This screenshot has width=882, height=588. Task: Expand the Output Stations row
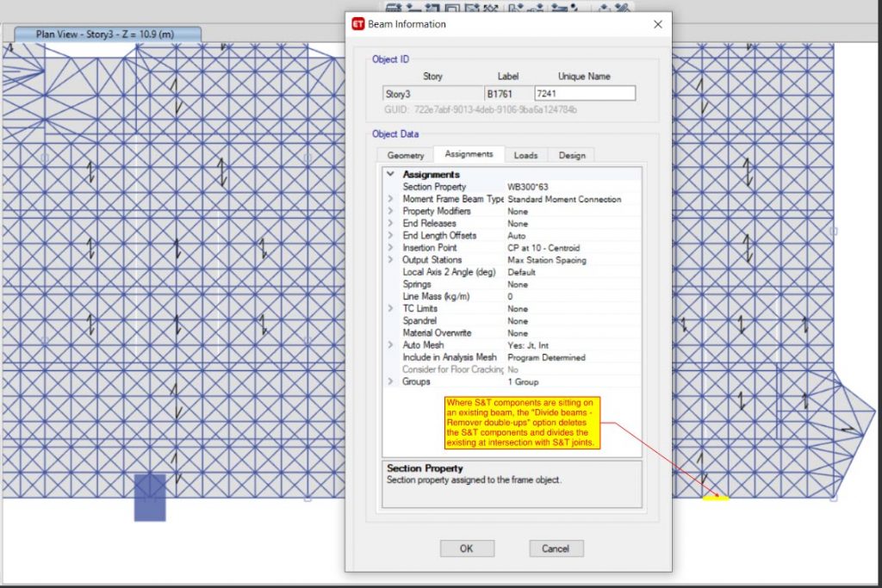click(x=390, y=260)
